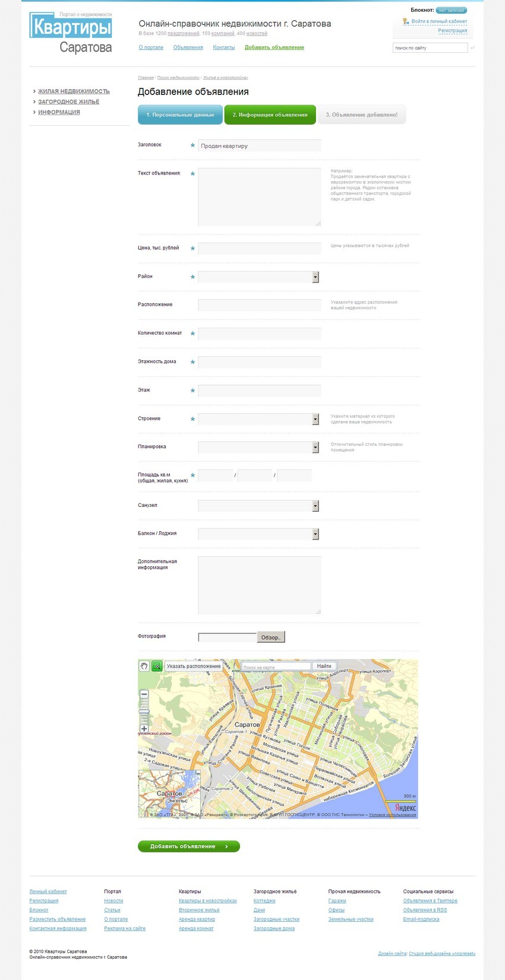This screenshot has width=505, height=980.
Task: Click the Цена, тыс. рублей input field
Action: [259, 249]
